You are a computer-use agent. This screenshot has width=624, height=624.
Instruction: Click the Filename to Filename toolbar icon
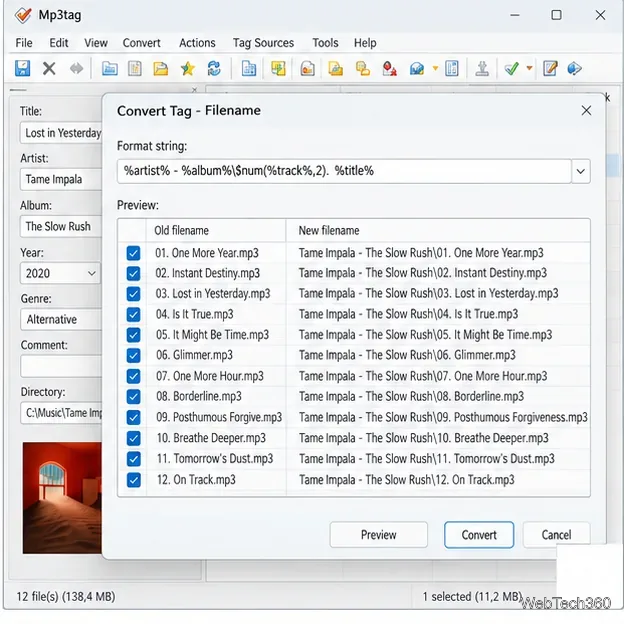335,68
